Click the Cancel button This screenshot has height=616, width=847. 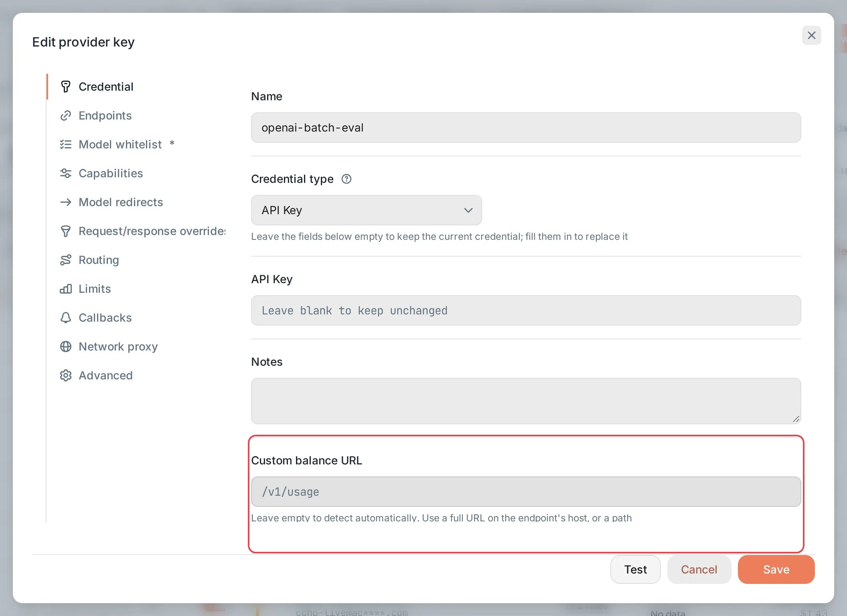(699, 569)
